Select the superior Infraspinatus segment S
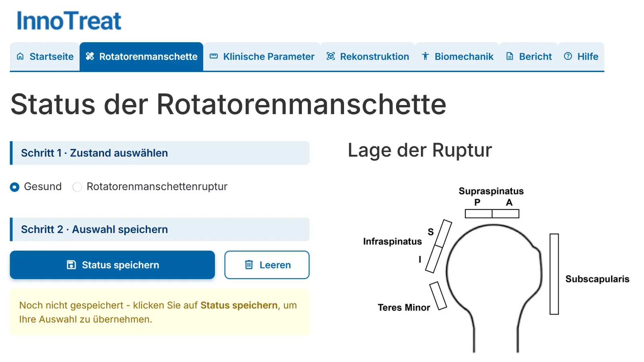 coord(443,234)
